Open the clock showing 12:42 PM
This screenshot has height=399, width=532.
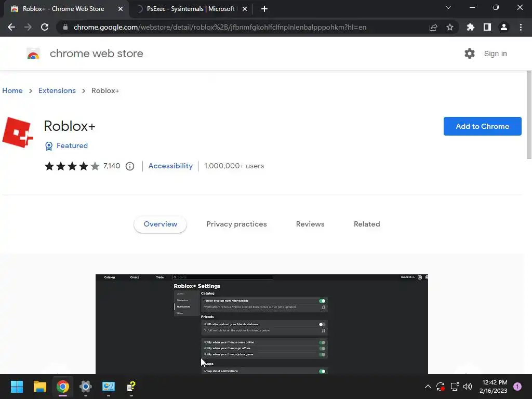[x=493, y=387]
